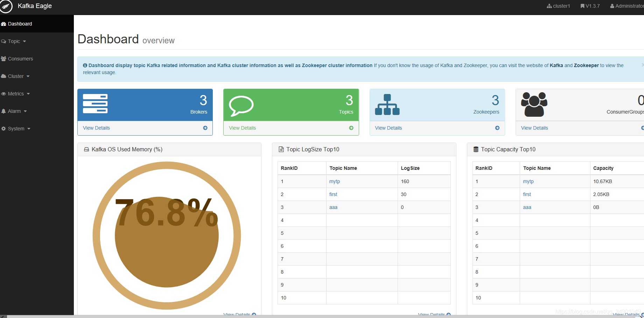
Task: Click the 160 logsize value
Action: 405,181
